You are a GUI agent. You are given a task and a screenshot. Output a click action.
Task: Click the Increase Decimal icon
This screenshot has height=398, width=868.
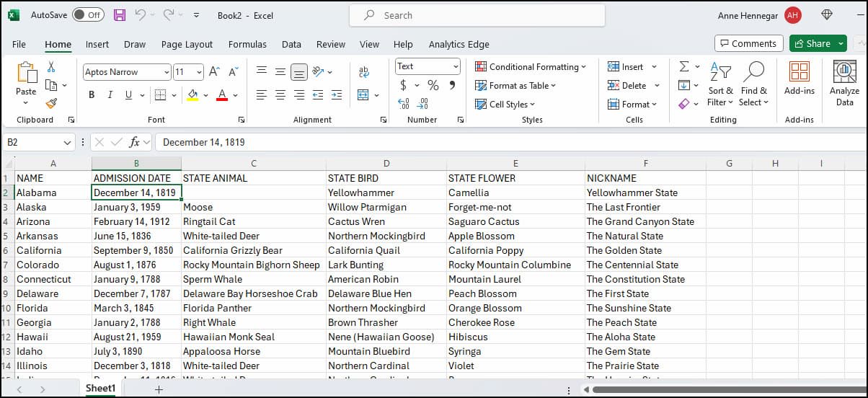[404, 103]
